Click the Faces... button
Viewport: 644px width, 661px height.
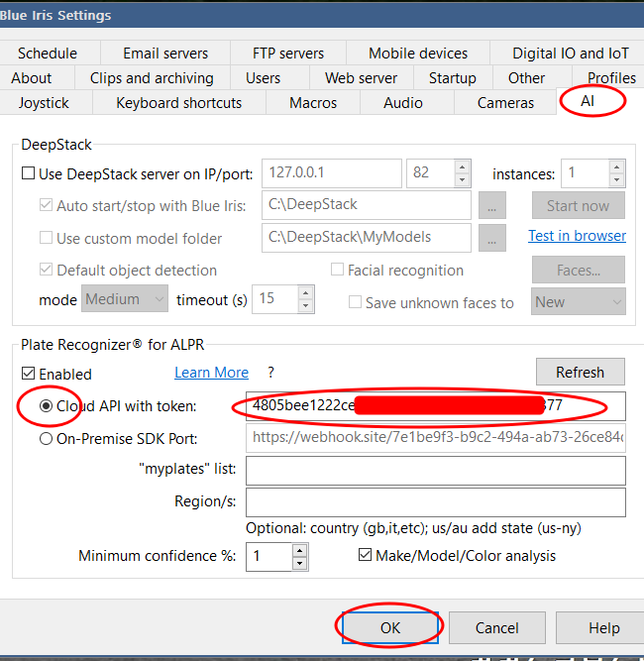(x=579, y=270)
